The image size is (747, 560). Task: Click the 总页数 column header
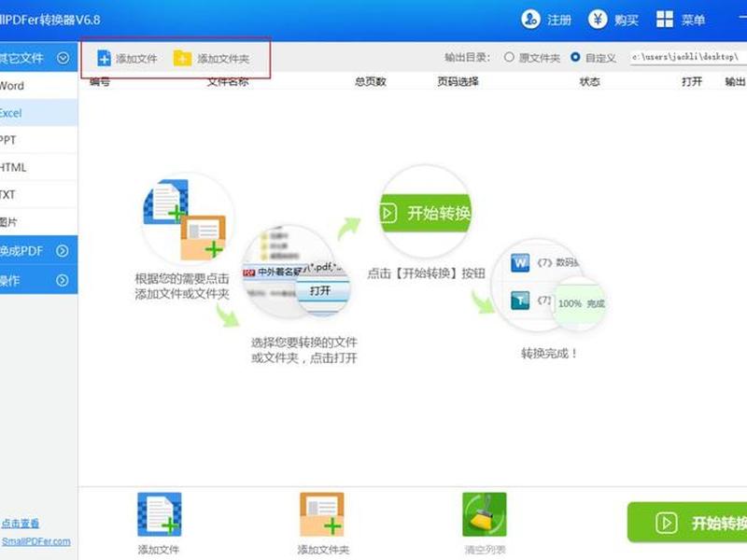(370, 81)
